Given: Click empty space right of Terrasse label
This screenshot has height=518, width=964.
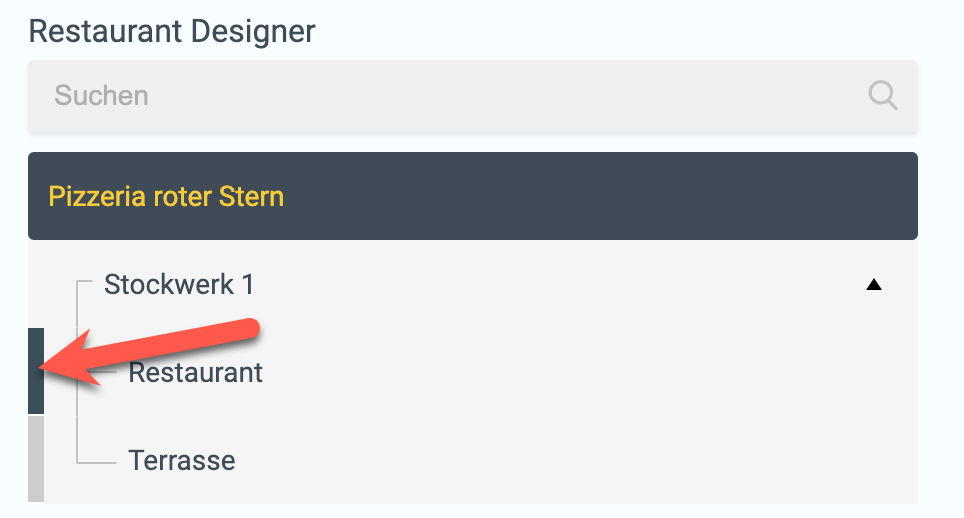Looking at the screenshot, I should coord(572,460).
